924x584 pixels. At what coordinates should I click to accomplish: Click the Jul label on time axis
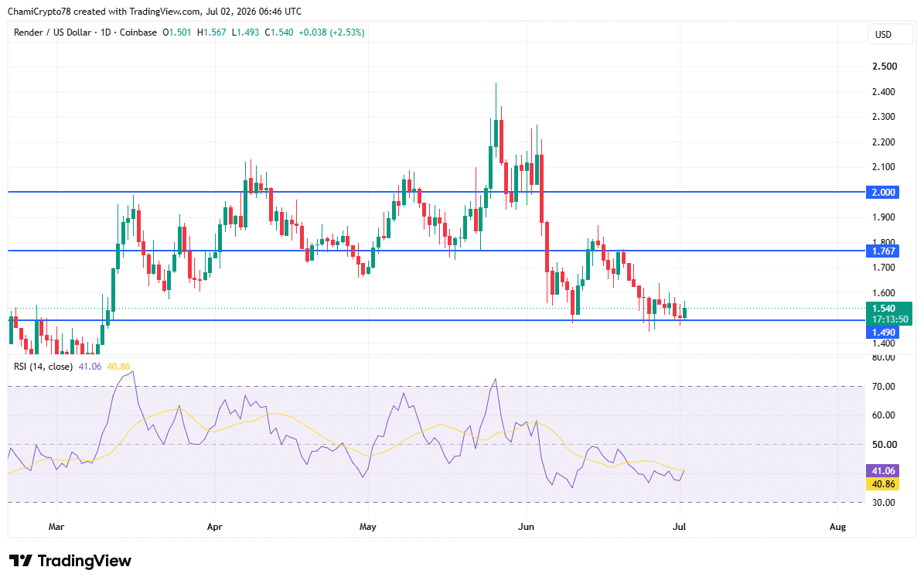[x=680, y=527]
